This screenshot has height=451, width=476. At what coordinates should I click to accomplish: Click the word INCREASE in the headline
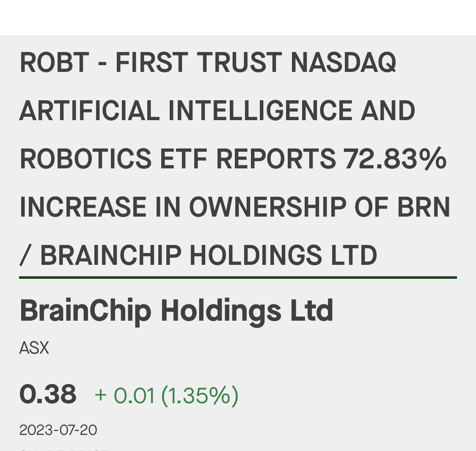(x=83, y=207)
